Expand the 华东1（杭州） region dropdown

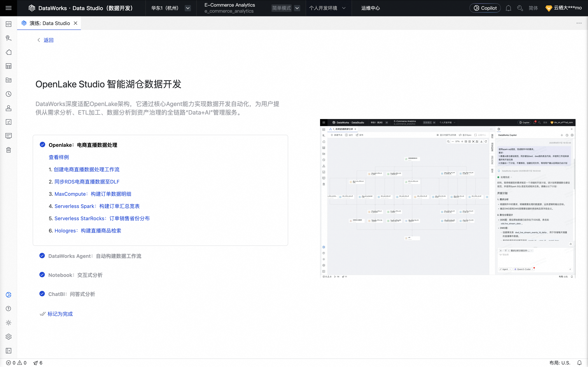pyautogui.click(x=188, y=8)
